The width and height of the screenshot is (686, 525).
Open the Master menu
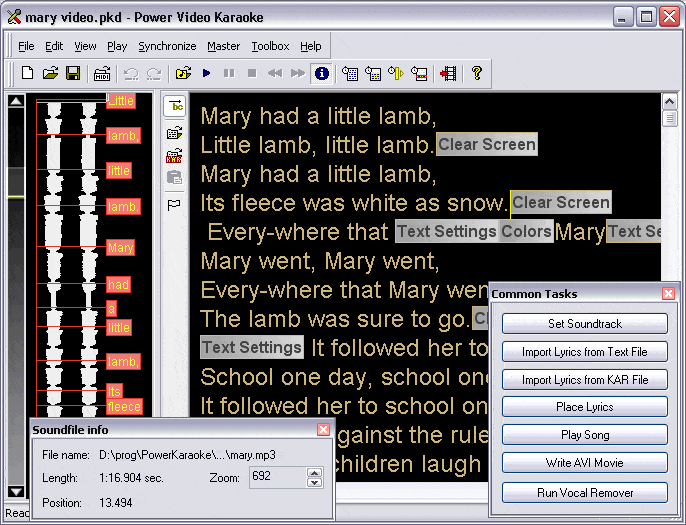pos(223,46)
